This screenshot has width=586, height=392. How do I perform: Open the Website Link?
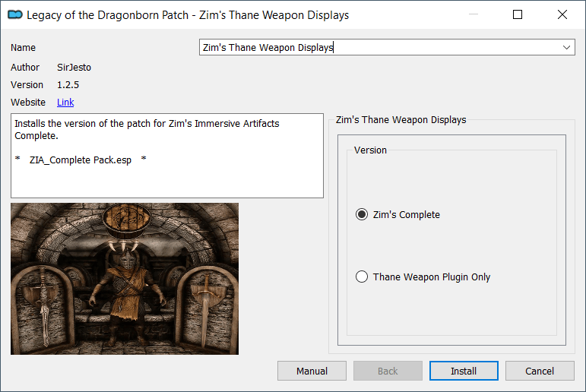(65, 103)
